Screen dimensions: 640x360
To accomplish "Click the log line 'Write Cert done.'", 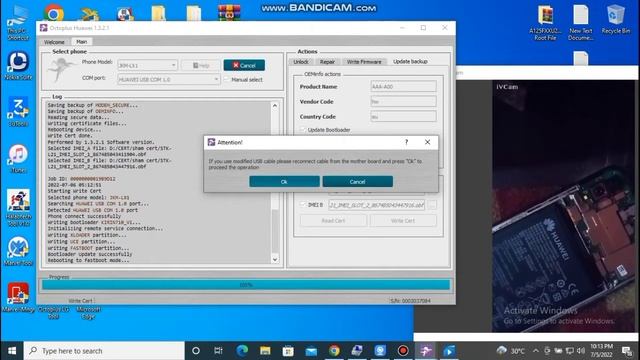I will coord(70,136).
